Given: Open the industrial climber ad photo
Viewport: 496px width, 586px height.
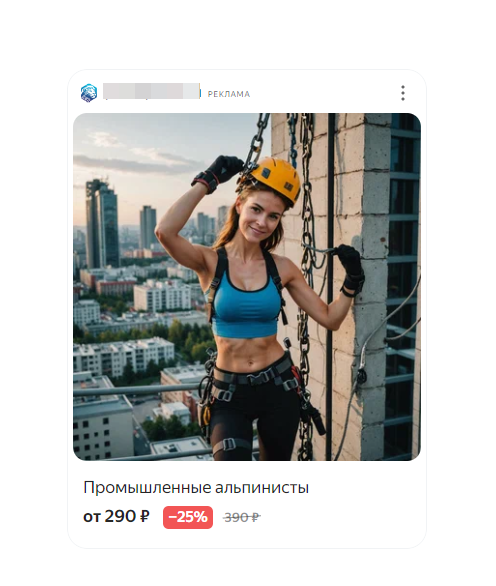Looking at the screenshot, I should tap(247, 287).
